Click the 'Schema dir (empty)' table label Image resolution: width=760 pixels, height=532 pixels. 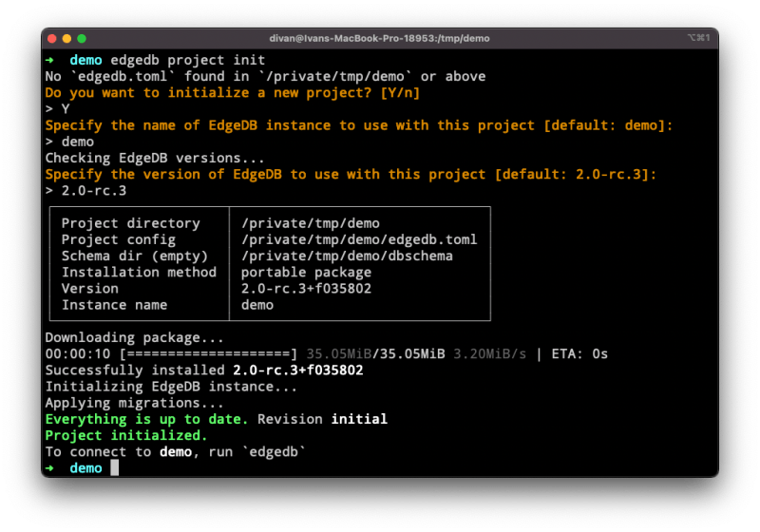(135, 256)
